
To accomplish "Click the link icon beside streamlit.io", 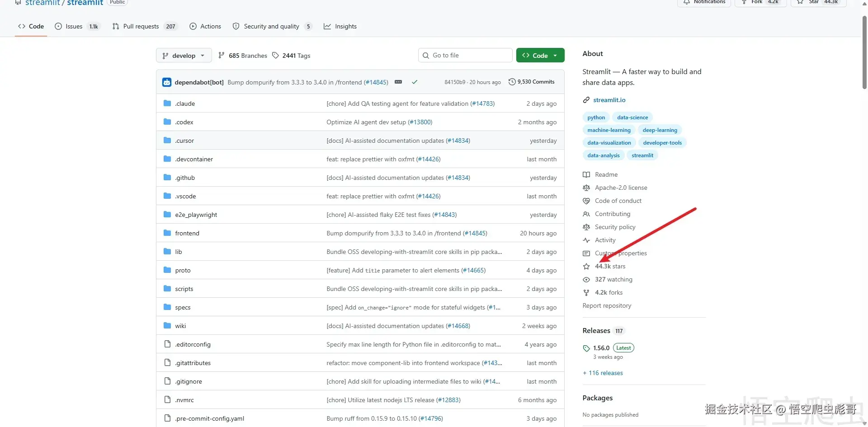I will point(586,100).
